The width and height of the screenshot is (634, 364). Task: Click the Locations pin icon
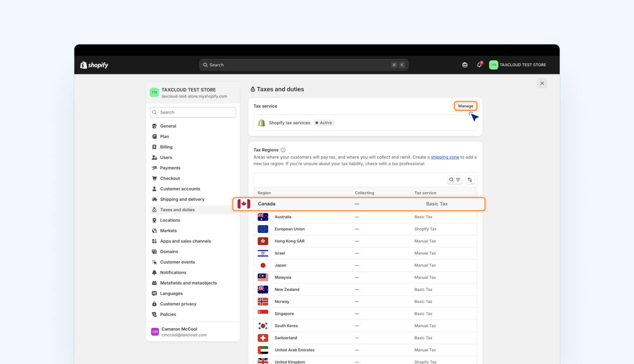click(154, 220)
